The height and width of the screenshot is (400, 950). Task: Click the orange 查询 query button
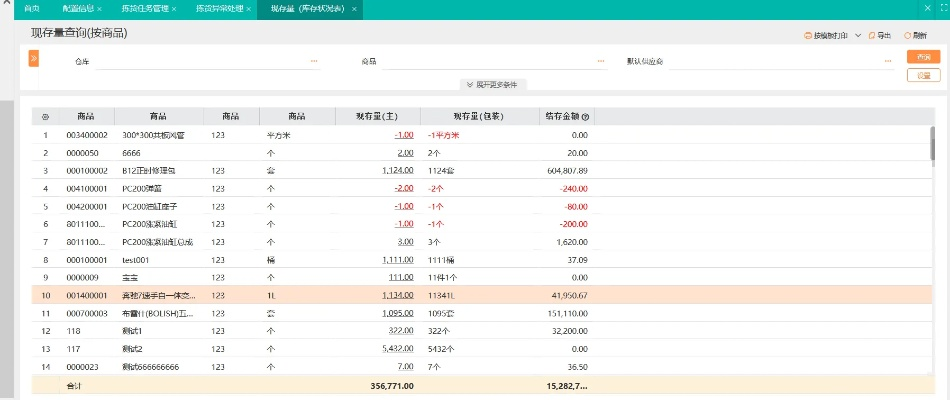coord(923,57)
